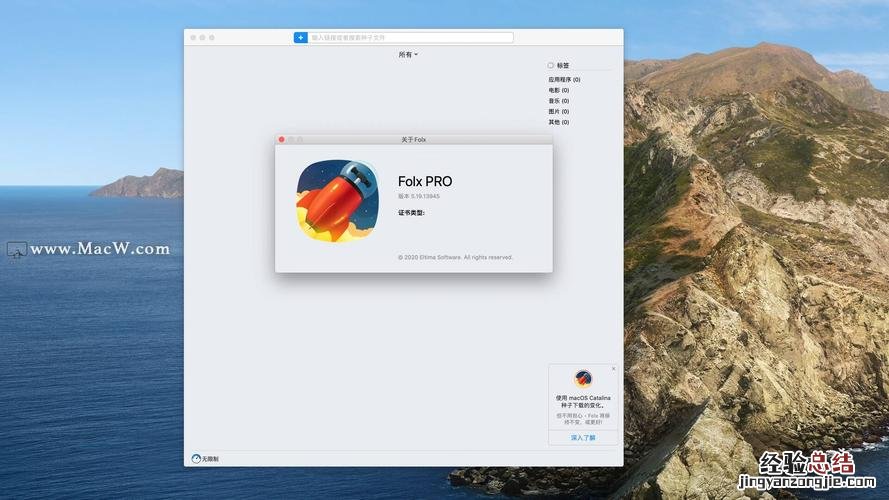Click the speed gauge icon in status bar
Image resolution: width=889 pixels, height=500 pixels.
coord(196,459)
